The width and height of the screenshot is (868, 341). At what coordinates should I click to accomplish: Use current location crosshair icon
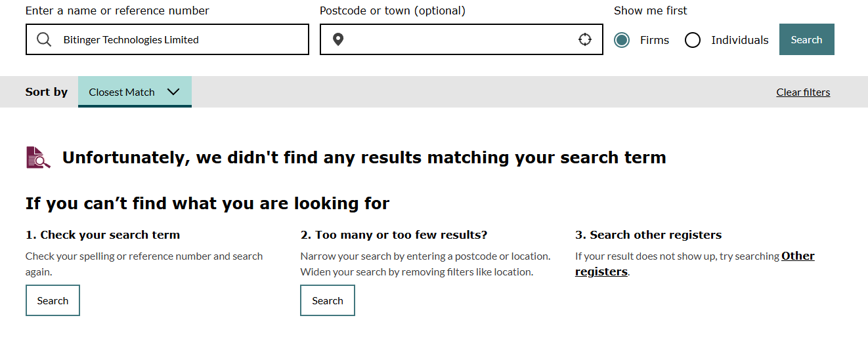[585, 40]
